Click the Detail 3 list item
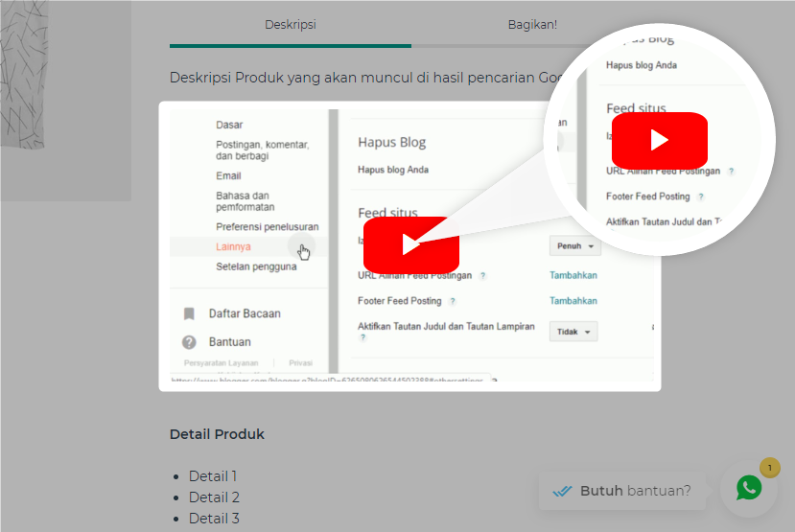 (214, 519)
